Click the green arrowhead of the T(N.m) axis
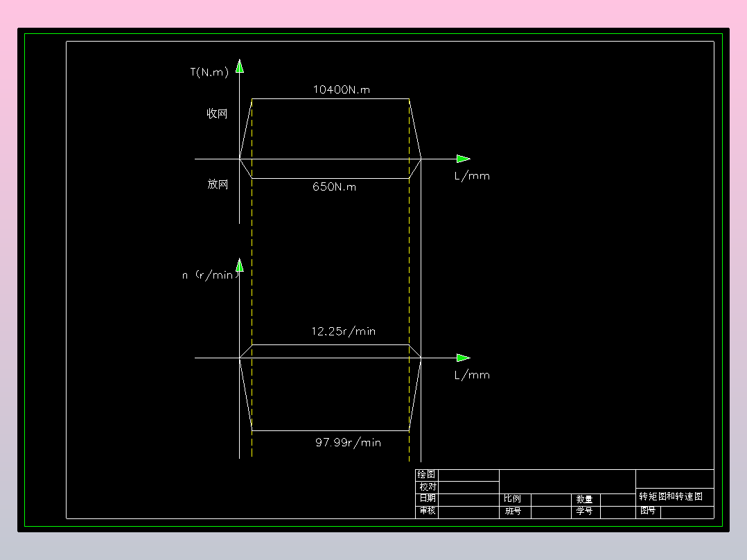747x560 pixels. (240, 64)
